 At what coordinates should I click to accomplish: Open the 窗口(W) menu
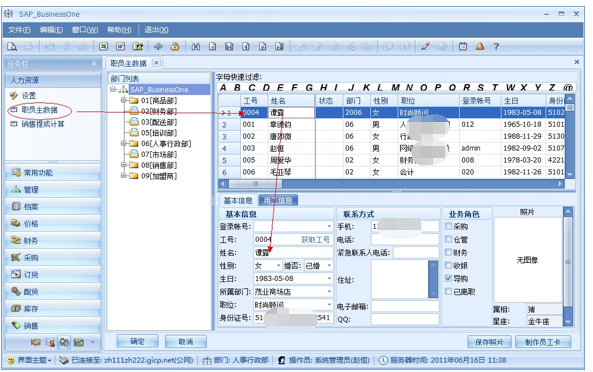pos(85,29)
